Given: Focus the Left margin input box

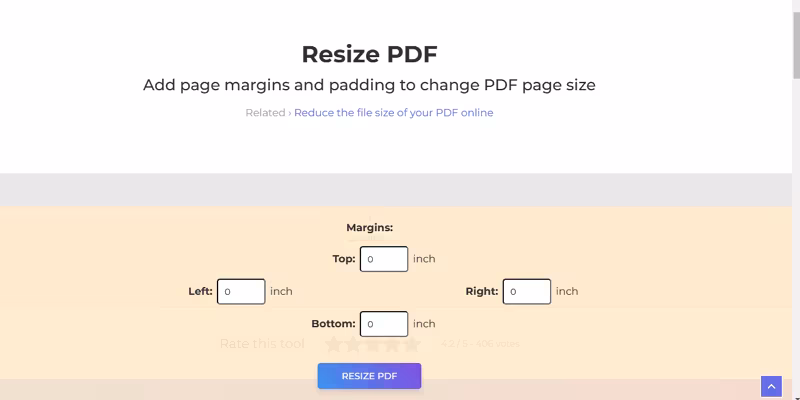Looking at the screenshot, I should 241,292.
